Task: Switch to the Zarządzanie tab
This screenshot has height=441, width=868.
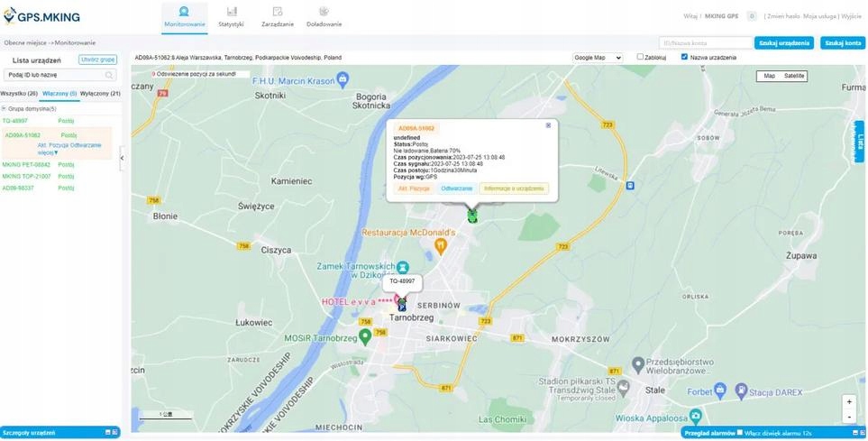Action: [277, 15]
